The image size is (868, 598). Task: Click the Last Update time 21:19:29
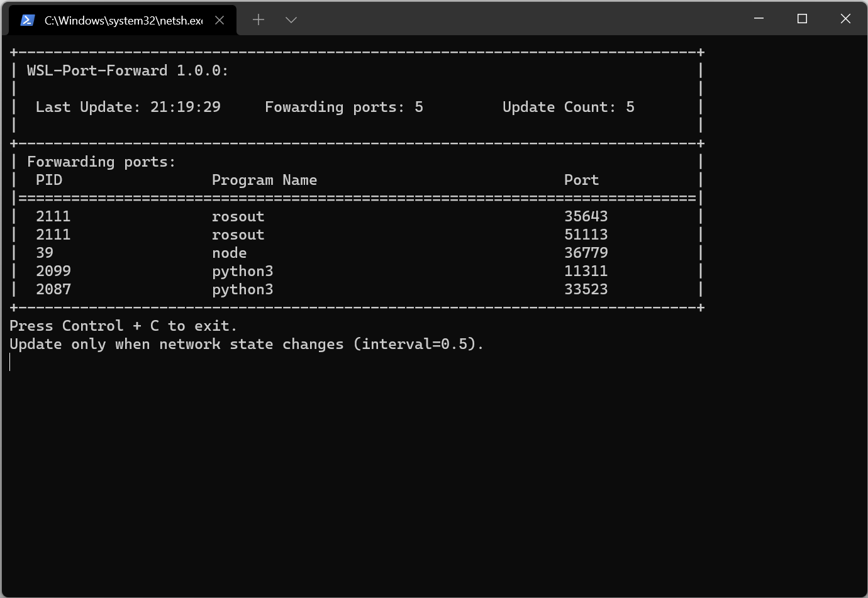(186, 107)
